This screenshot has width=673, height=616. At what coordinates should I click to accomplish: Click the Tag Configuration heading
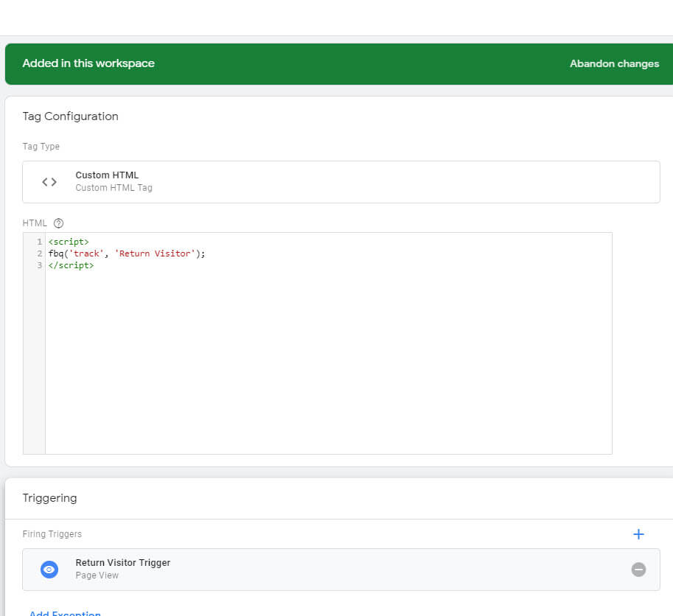click(70, 116)
